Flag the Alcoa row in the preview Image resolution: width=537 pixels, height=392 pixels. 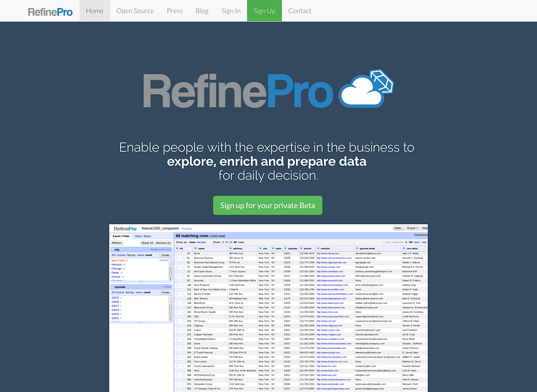pyautogui.click(x=183, y=253)
